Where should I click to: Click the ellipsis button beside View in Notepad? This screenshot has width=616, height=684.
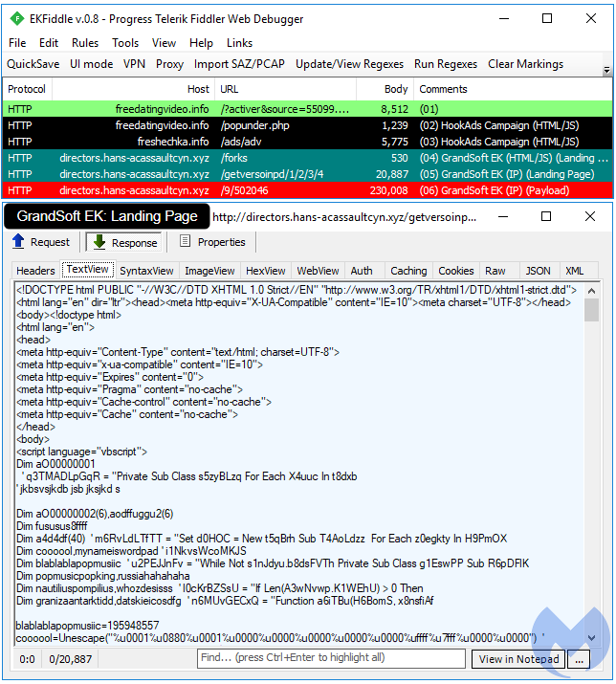pos(579,659)
